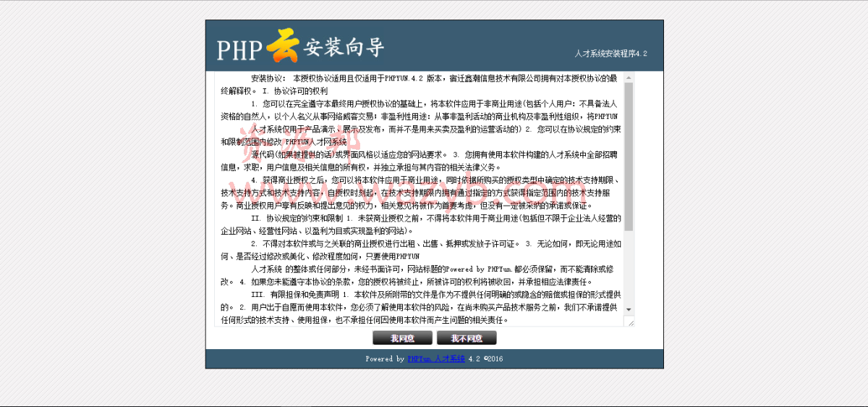Viewport: 868px width, 407px height.
Task: Click the 安装向导 header title
Action: 344,47
